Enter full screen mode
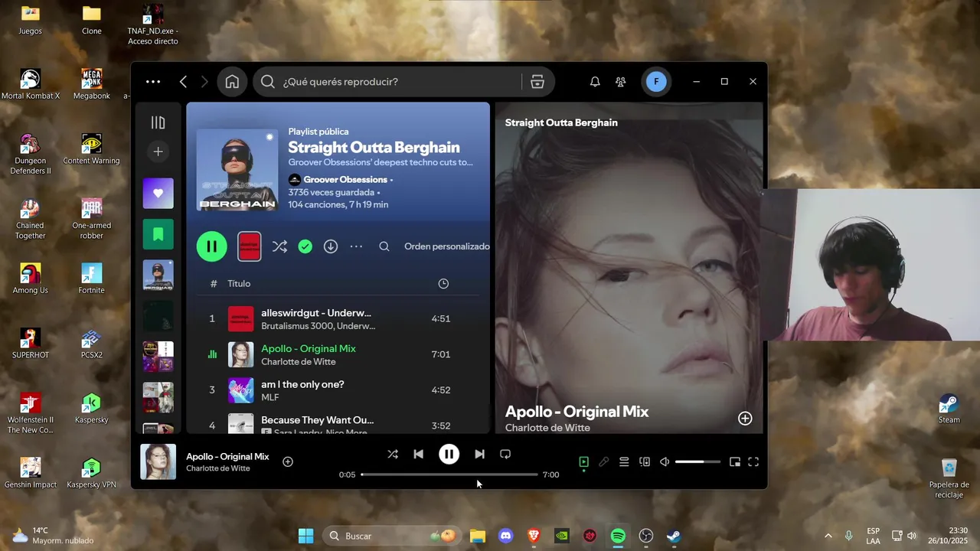The height and width of the screenshot is (551, 980). click(753, 462)
